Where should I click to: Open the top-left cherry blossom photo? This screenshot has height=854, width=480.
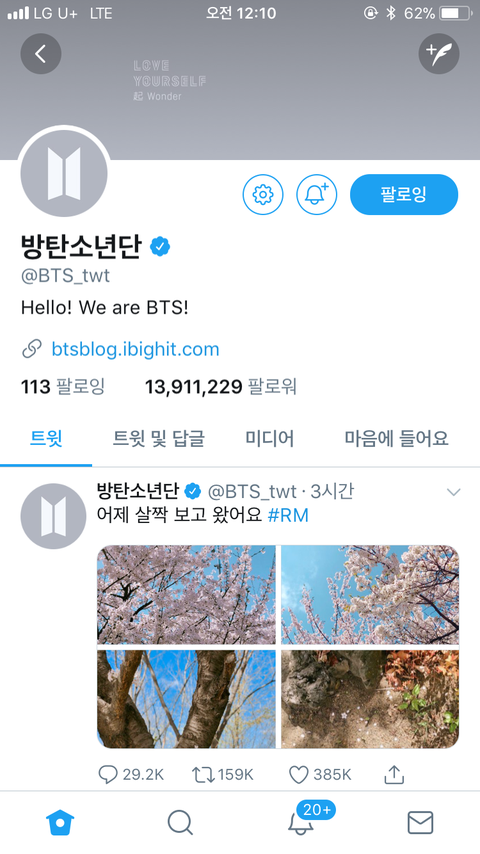(x=186, y=595)
